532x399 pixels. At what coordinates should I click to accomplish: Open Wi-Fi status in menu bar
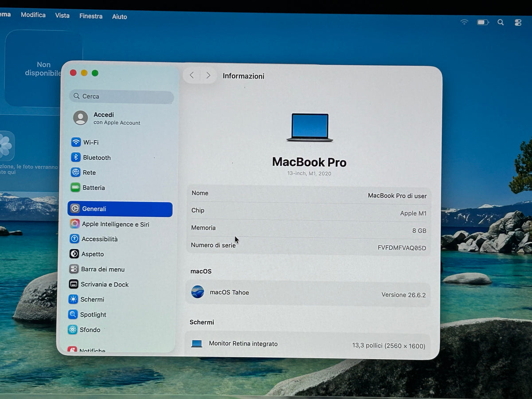pos(464,22)
